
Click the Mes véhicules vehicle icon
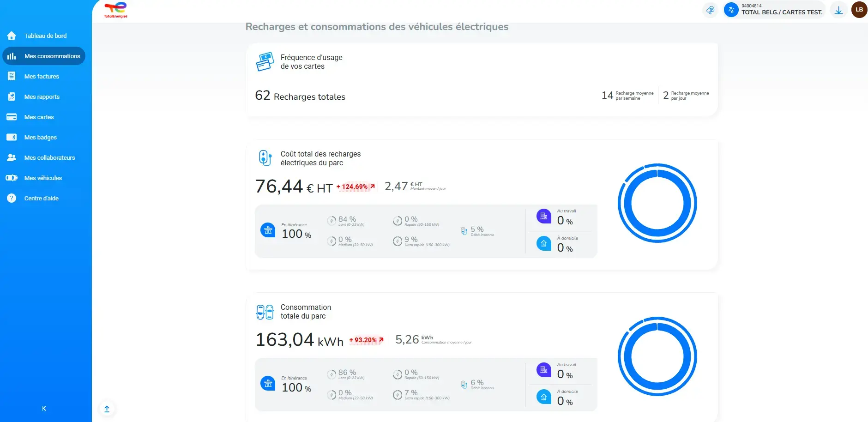click(x=11, y=177)
